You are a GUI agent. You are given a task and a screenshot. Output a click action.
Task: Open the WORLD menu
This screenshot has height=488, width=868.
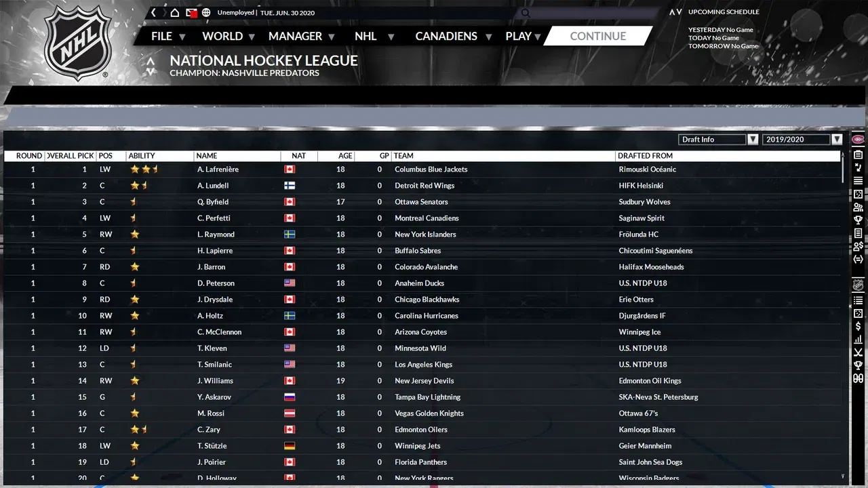228,37
